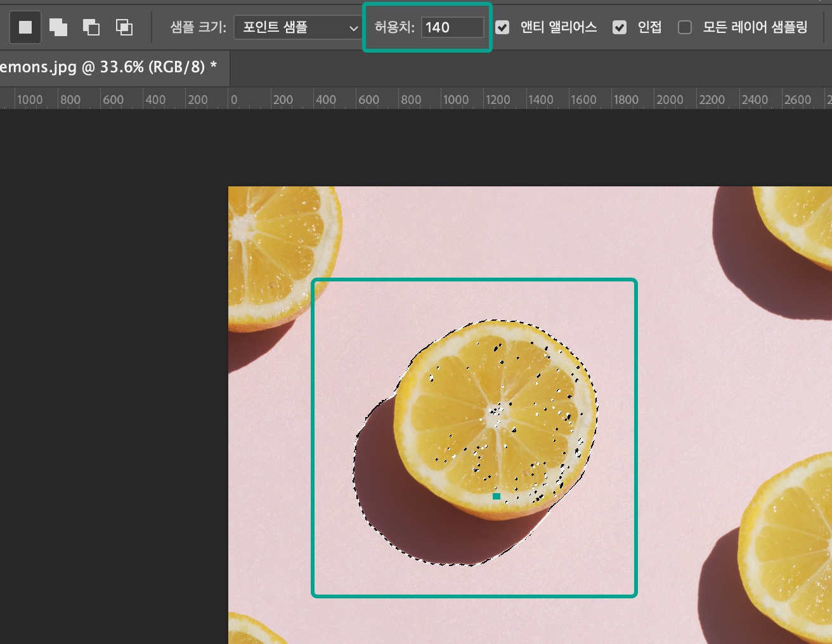Screen dimensions: 832x644
Task: Uncheck the 앤티 앨리어스 checkbox
Action: [502, 27]
